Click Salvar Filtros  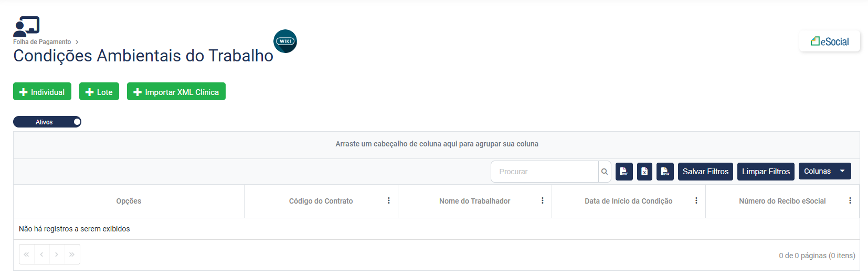tap(705, 172)
